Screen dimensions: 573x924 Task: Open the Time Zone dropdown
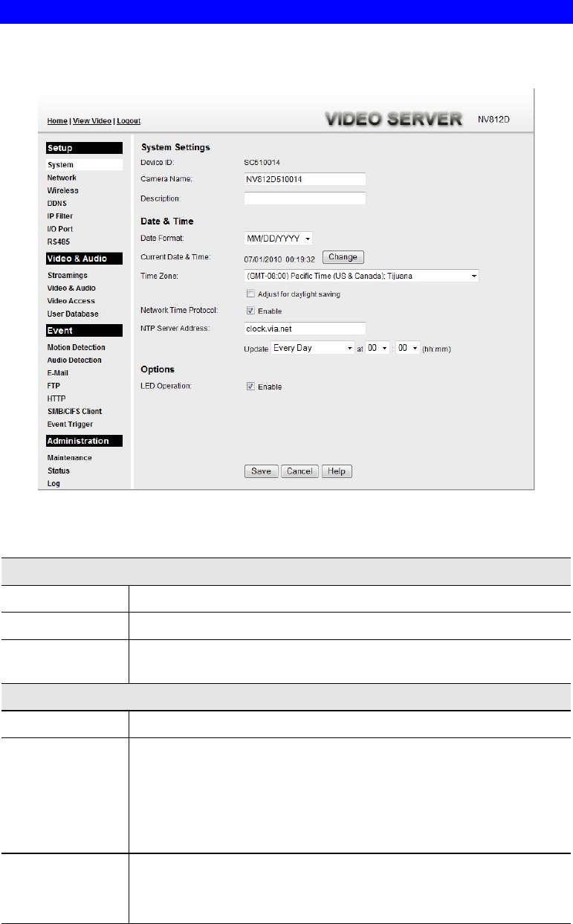[x=360, y=276]
